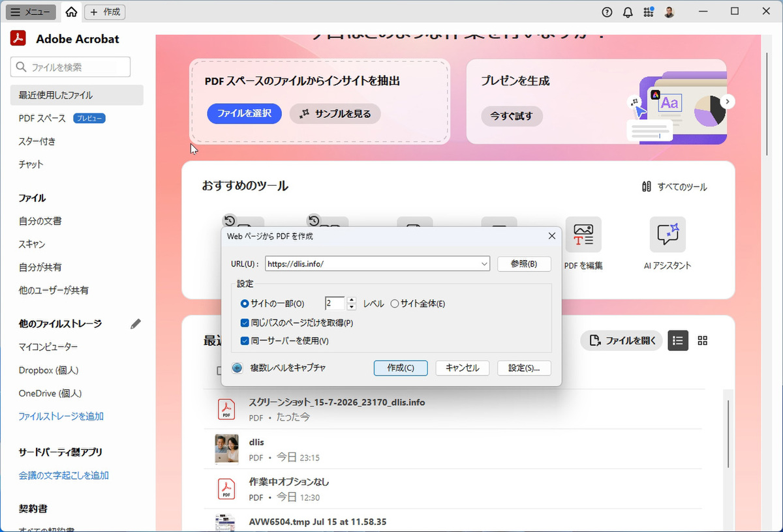Focus the ファイルを検索 search field
This screenshot has width=783, height=532.
click(70, 67)
